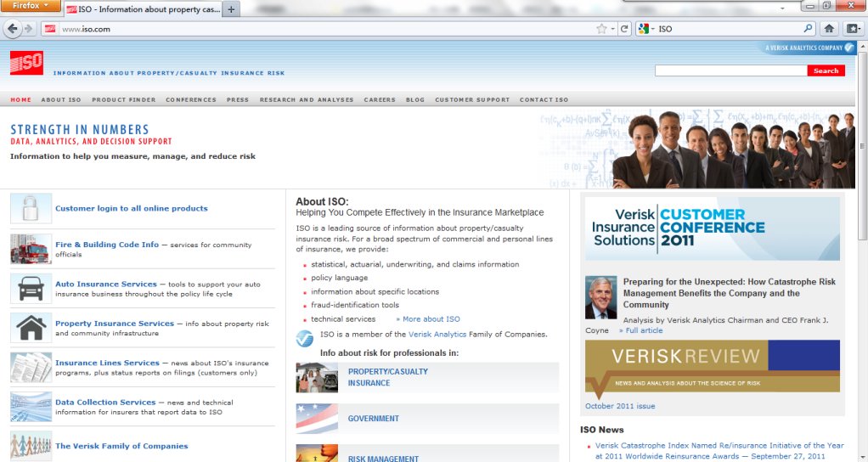868x462 pixels.
Task: Open Verisk Catastrophe Index news link
Action: coord(719,451)
